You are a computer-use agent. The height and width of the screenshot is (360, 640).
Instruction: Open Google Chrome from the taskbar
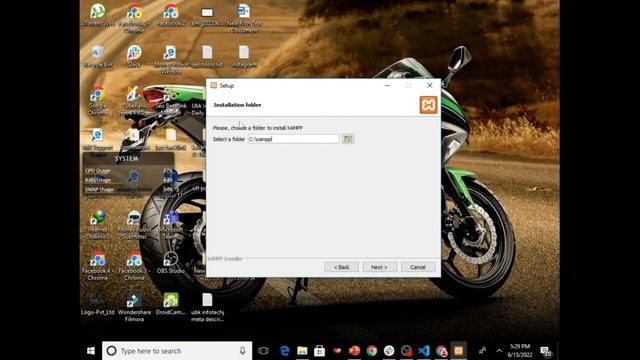(371, 351)
